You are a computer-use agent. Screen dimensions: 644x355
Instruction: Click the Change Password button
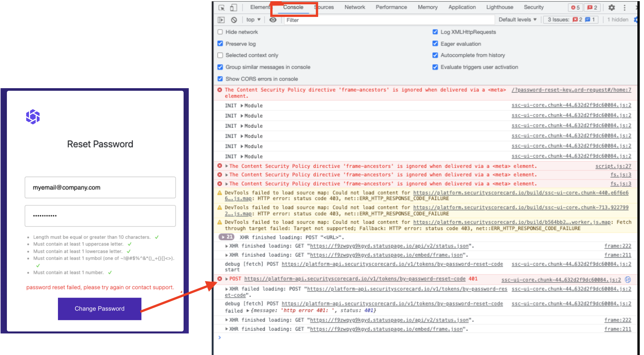click(100, 308)
